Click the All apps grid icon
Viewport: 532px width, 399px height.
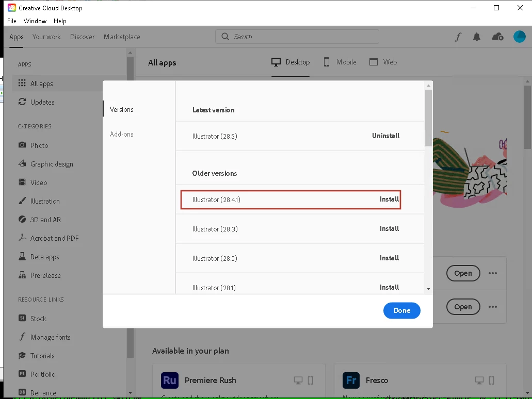[22, 83]
